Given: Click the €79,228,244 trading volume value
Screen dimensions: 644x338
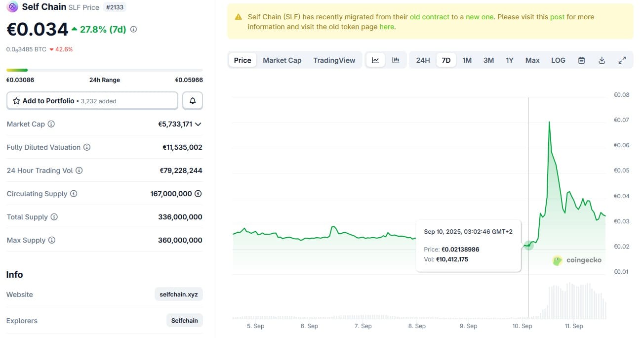Looking at the screenshot, I should pyautogui.click(x=181, y=170).
